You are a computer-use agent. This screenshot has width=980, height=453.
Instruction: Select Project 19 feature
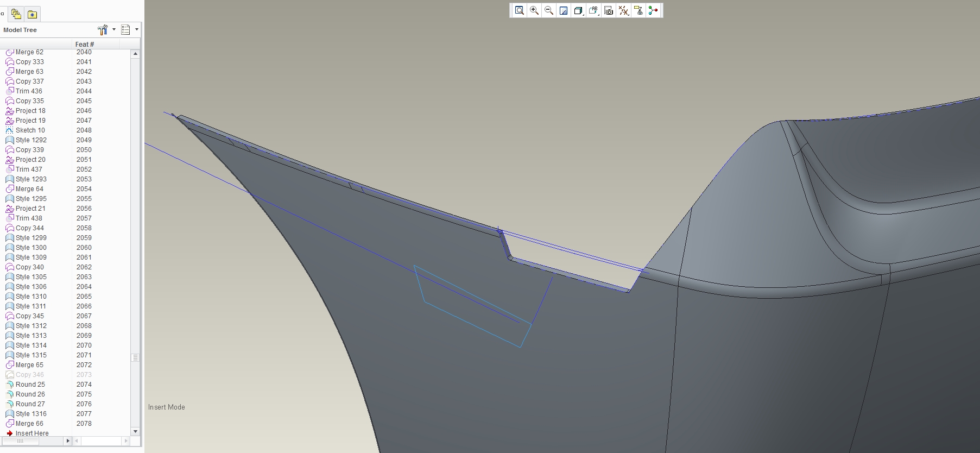pos(30,121)
